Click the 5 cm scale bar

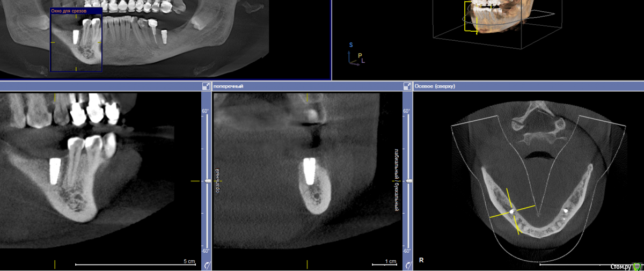135,264
